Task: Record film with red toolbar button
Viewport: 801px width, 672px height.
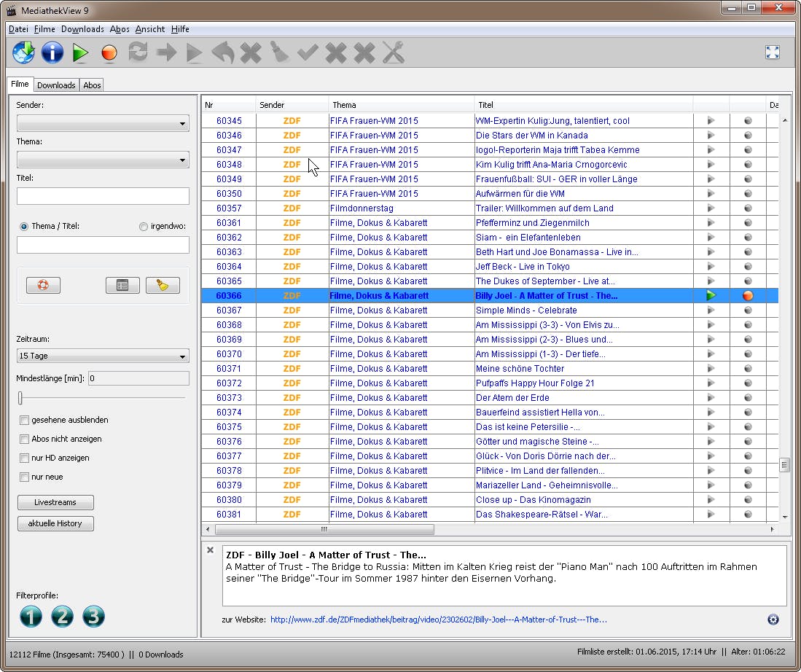Action: (109, 53)
